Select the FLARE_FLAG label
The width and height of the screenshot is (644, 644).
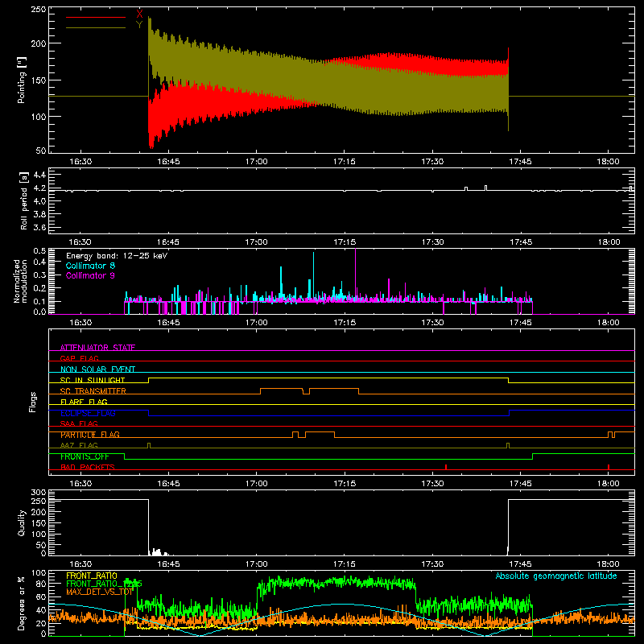(84, 402)
